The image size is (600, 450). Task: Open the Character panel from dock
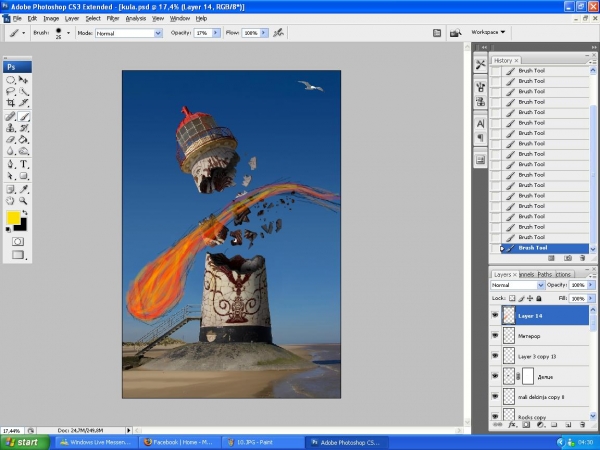click(x=481, y=124)
